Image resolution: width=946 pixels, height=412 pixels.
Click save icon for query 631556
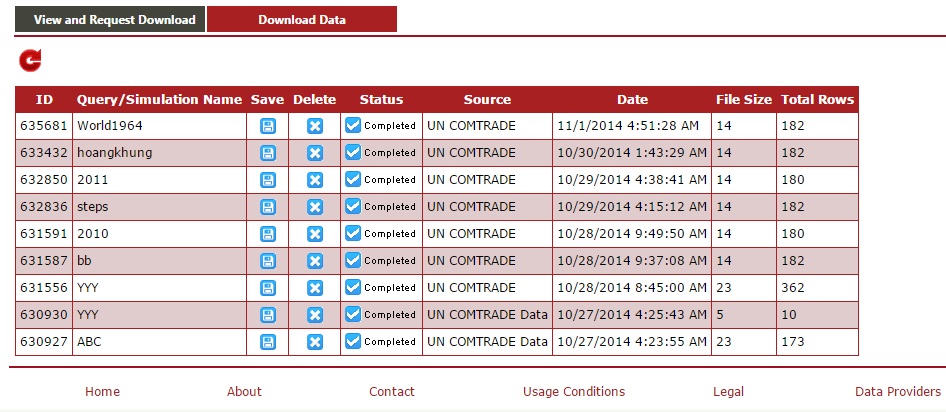pos(267,288)
